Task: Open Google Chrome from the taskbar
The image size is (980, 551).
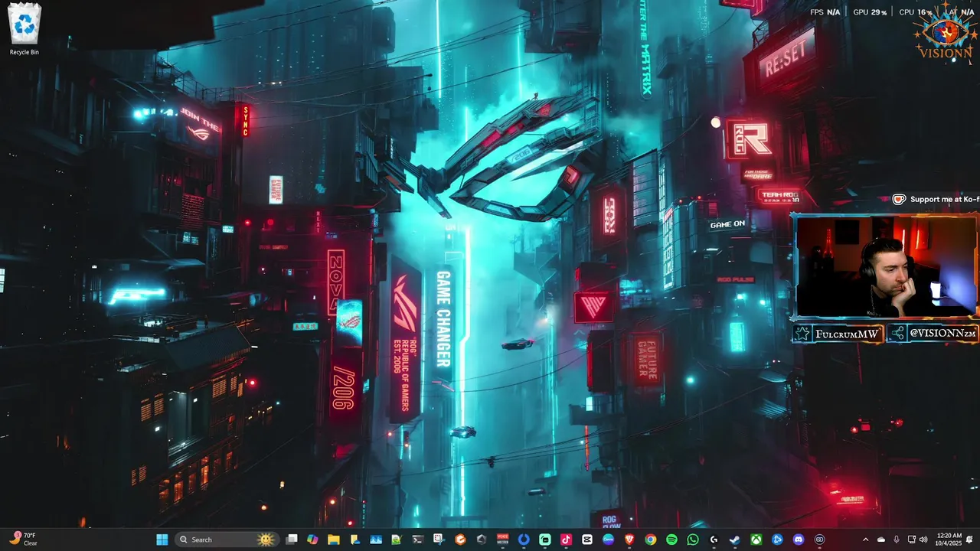Action: [x=651, y=540]
